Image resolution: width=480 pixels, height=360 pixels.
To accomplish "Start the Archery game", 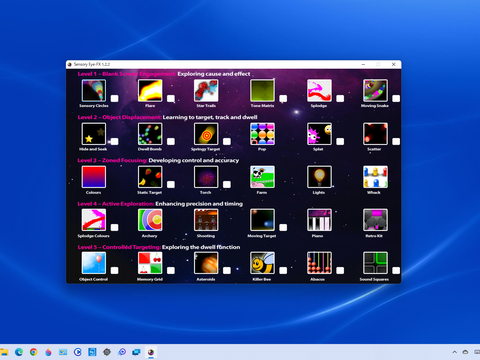I will coord(150,220).
